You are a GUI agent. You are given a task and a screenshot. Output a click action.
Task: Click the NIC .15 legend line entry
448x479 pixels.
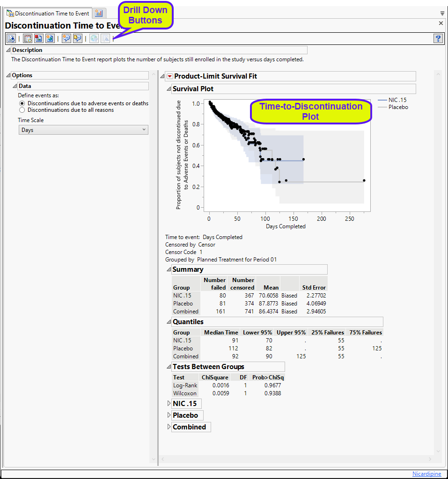click(392, 100)
